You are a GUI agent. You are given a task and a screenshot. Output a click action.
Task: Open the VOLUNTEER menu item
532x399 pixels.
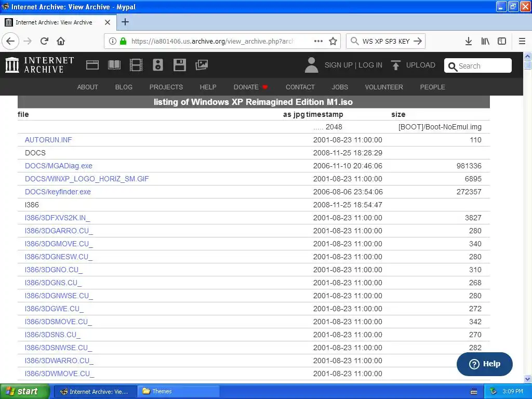(x=384, y=87)
